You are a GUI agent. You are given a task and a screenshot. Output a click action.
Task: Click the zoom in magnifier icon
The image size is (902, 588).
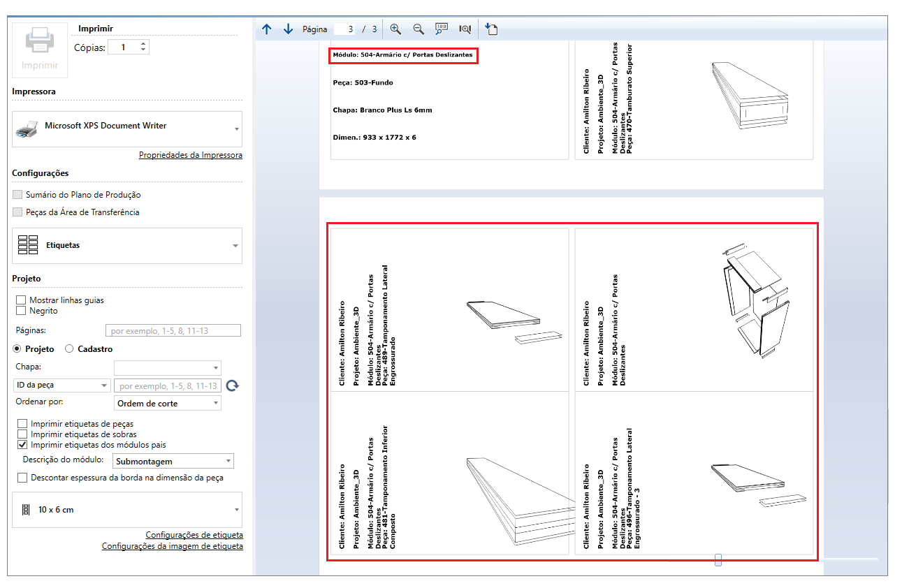coord(395,29)
